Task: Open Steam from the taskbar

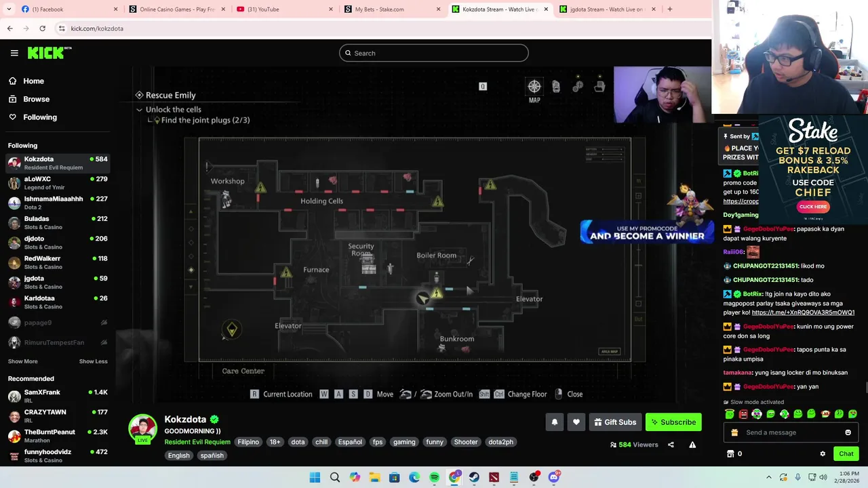Action: point(474,477)
